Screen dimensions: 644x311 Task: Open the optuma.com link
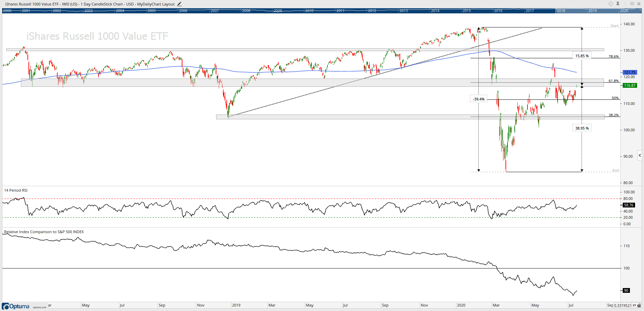[39, 307]
